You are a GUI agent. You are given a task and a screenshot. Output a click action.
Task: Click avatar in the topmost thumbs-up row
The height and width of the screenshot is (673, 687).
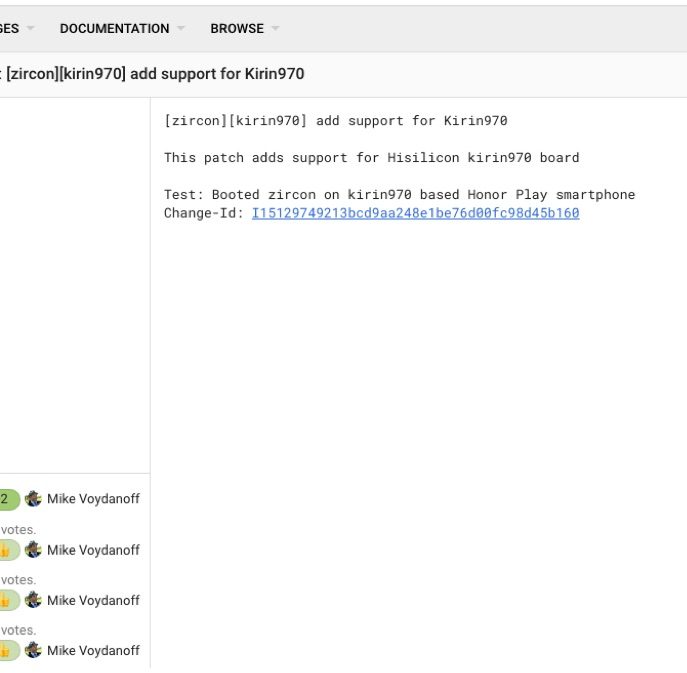click(x=33, y=549)
